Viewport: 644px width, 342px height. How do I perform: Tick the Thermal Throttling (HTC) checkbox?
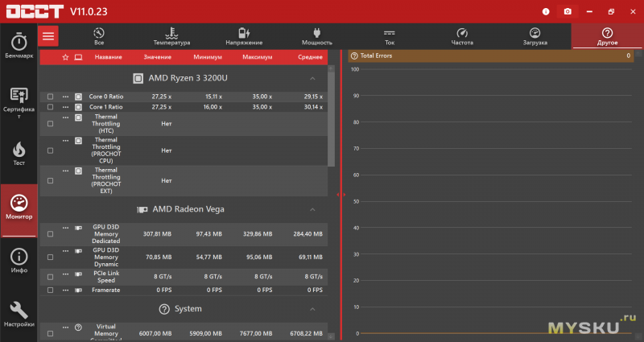[x=50, y=124]
